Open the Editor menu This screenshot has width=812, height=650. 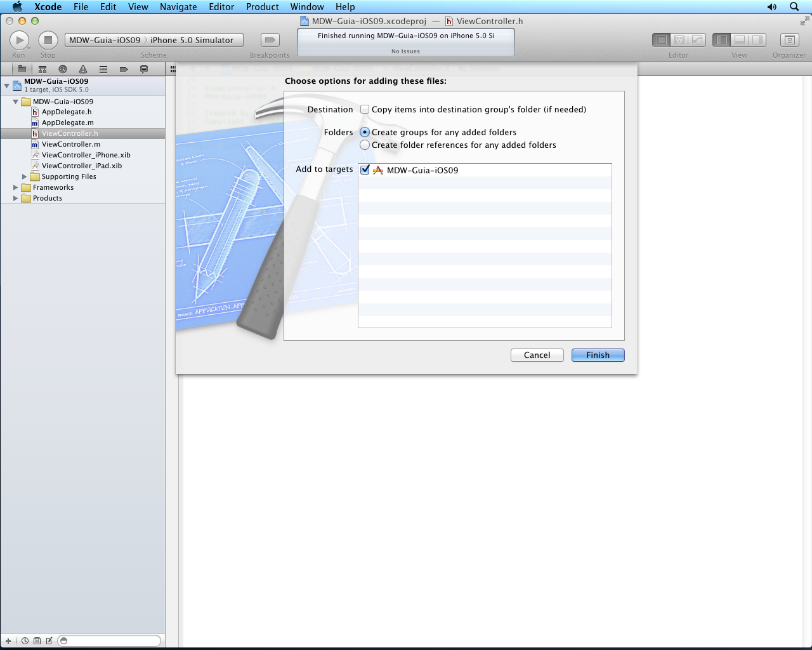click(221, 7)
